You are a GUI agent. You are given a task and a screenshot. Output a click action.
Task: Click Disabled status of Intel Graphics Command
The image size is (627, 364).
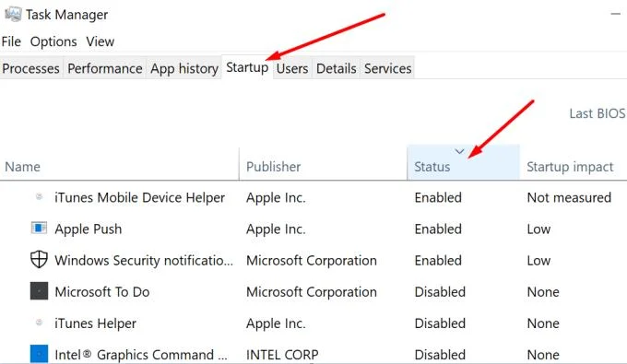click(440, 355)
